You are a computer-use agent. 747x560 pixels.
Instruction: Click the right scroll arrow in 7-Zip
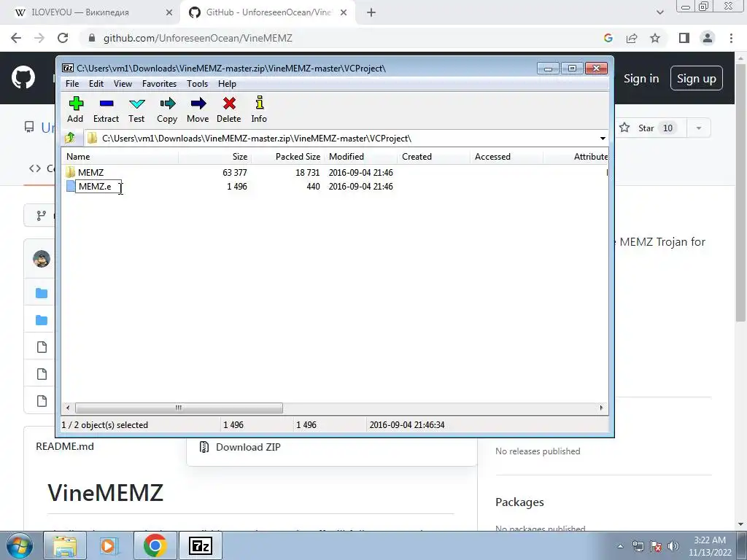[x=601, y=408]
